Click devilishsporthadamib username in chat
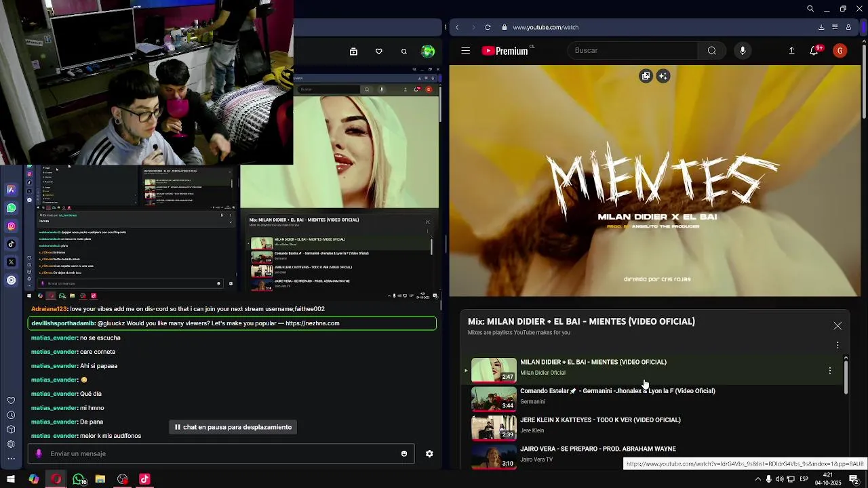 63,323
